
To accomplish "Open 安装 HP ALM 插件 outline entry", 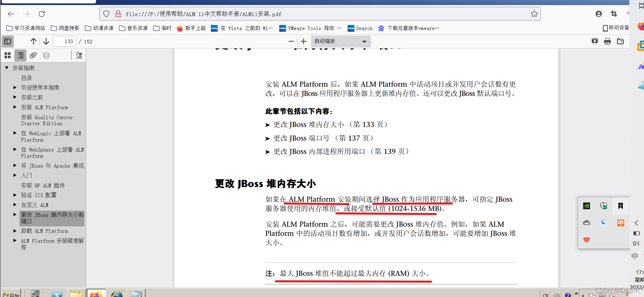I will click(x=43, y=185).
